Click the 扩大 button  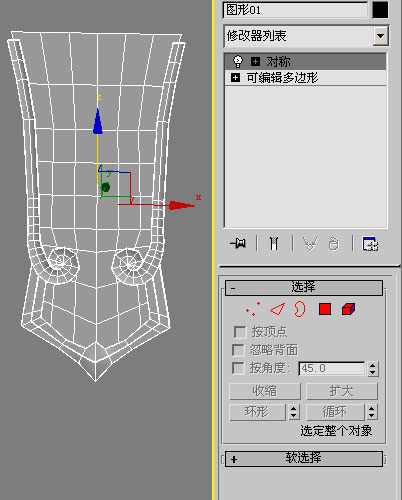click(342, 391)
